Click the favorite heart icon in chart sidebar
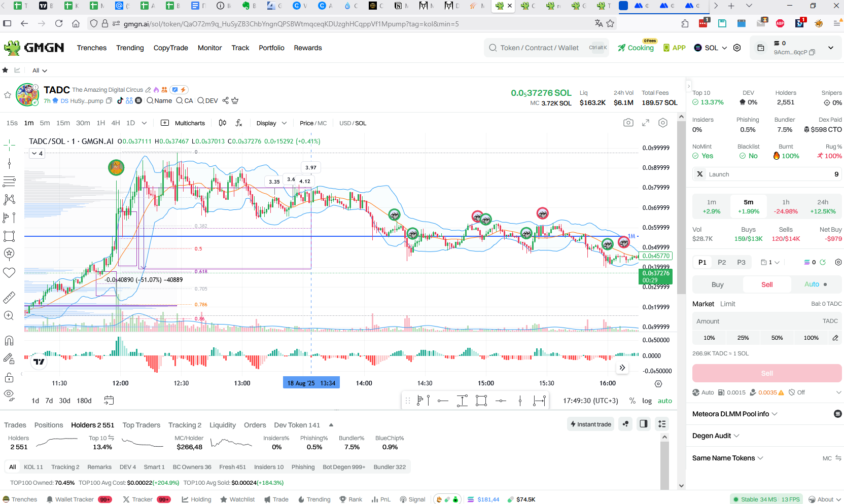Image resolution: width=844 pixels, height=504 pixels. tap(9, 272)
